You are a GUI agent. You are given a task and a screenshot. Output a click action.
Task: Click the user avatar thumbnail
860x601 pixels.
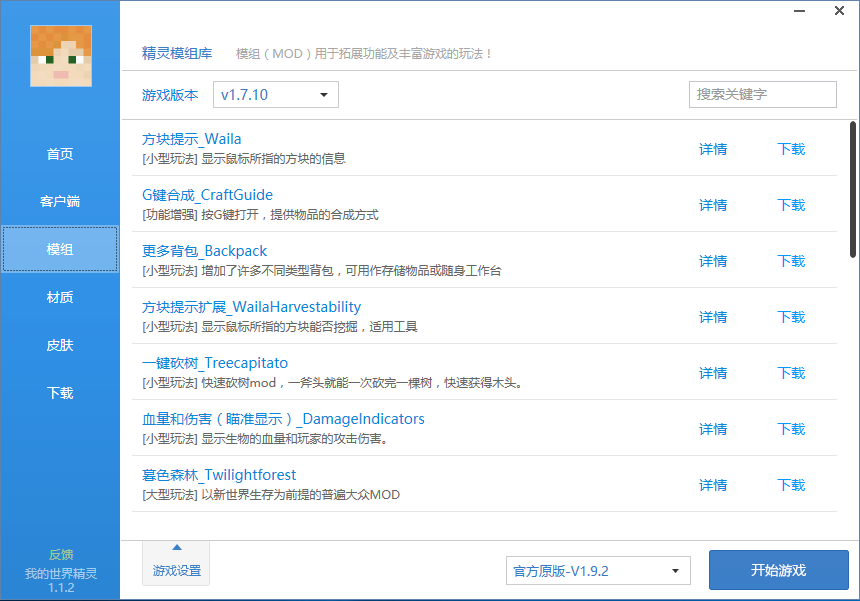tap(60, 56)
